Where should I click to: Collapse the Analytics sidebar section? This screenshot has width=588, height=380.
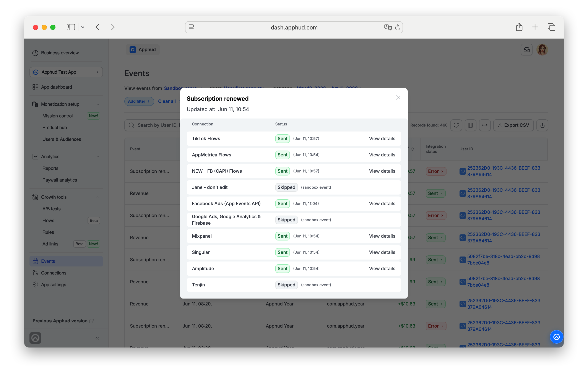[98, 156]
